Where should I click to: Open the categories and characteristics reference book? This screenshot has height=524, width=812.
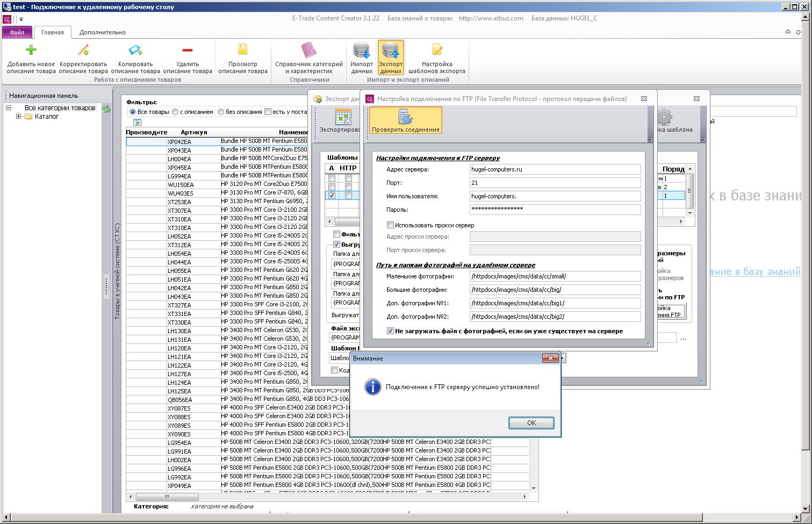(x=309, y=50)
